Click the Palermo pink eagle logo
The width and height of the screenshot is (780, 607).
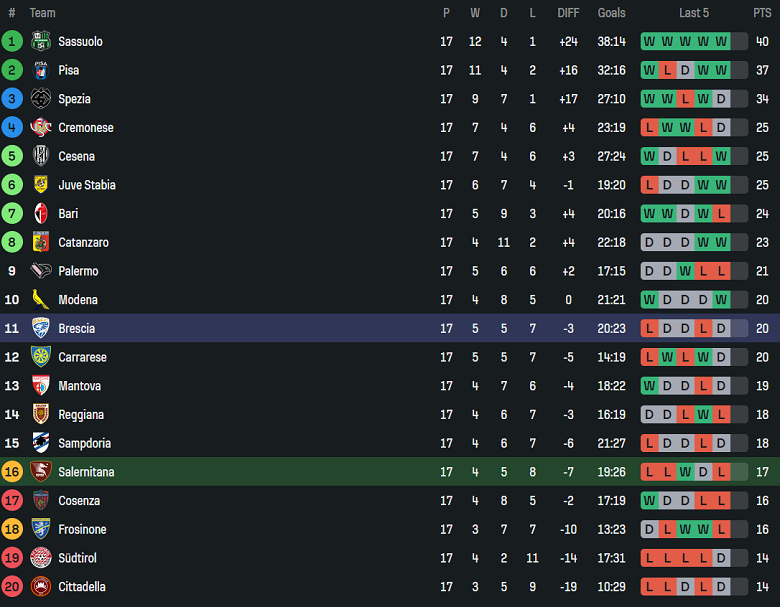[x=41, y=271]
